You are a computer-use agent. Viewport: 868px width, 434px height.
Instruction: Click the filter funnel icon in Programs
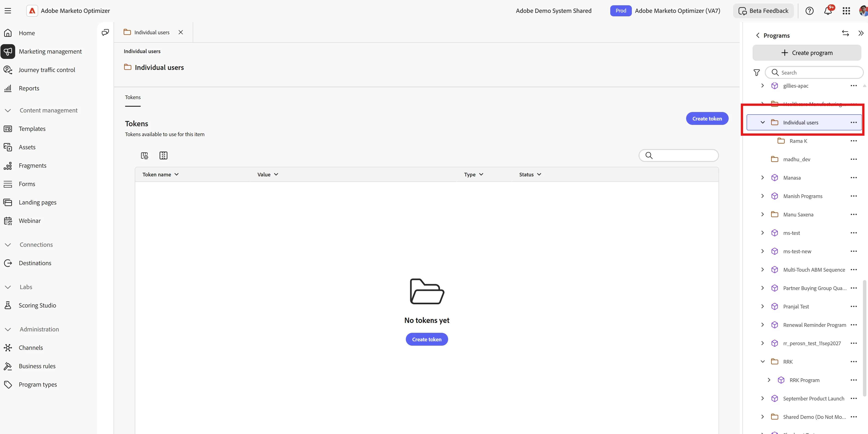point(756,72)
